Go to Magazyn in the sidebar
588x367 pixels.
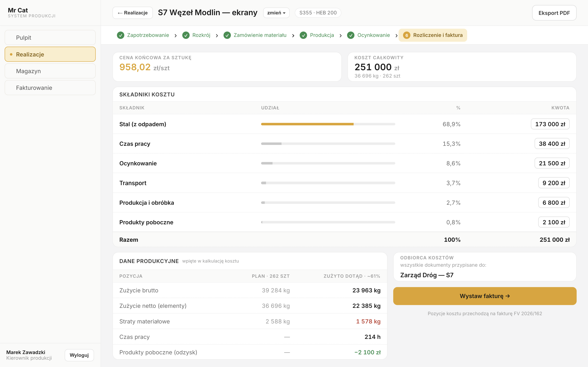pyautogui.click(x=50, y=71)
